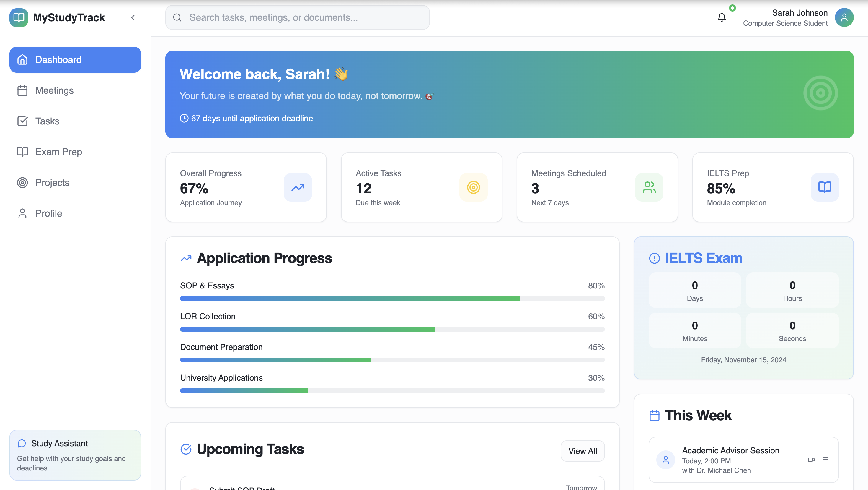
Task: Select the Profile menu item
Action: (48, 213)
